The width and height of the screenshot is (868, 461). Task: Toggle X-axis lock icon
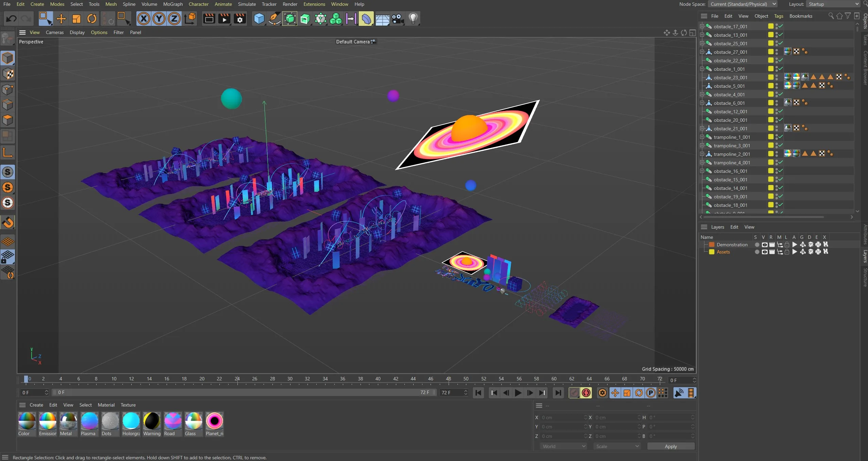click(x=144, y=19)
